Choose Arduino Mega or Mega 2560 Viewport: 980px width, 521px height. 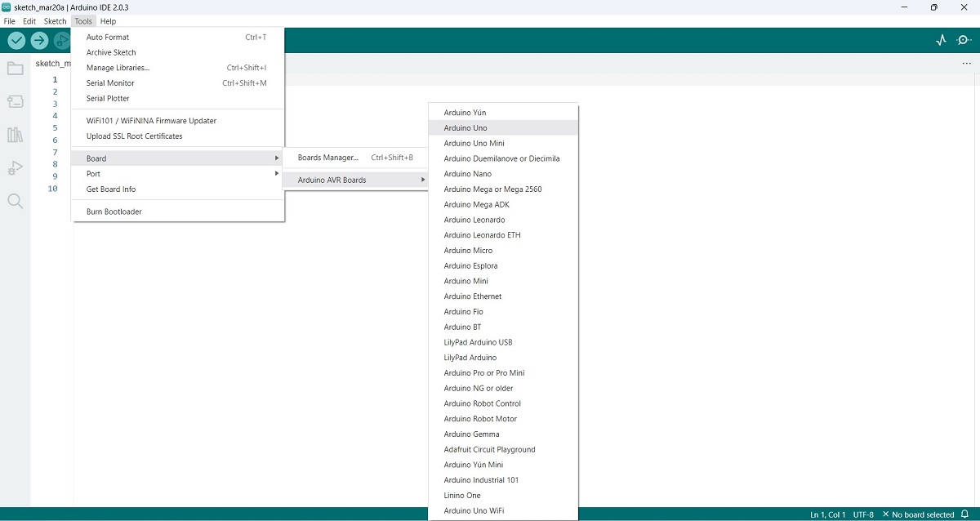(x=492, y=189)
